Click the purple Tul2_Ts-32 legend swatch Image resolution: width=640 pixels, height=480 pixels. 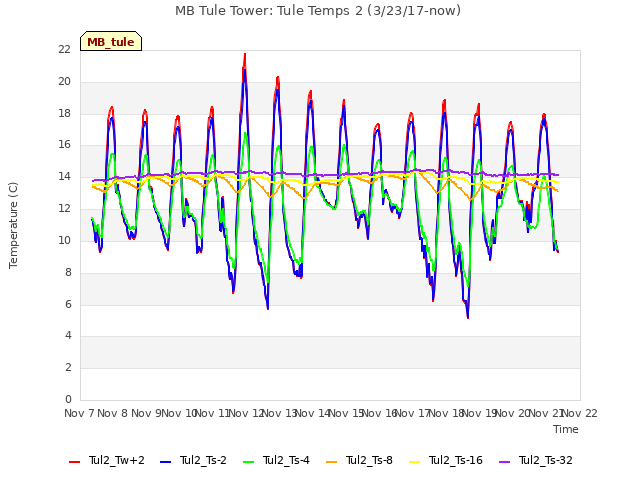504,462
